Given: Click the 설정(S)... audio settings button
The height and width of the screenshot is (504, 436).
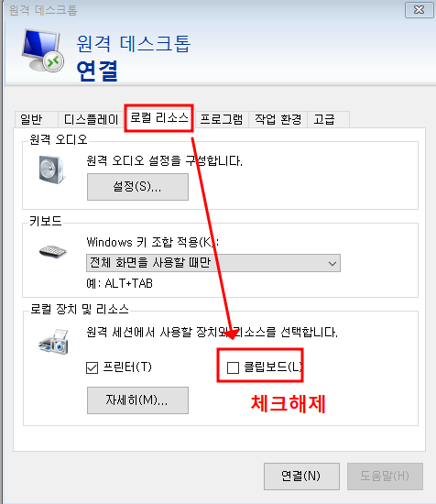Looking at the screenshot, I should [137, 187].
